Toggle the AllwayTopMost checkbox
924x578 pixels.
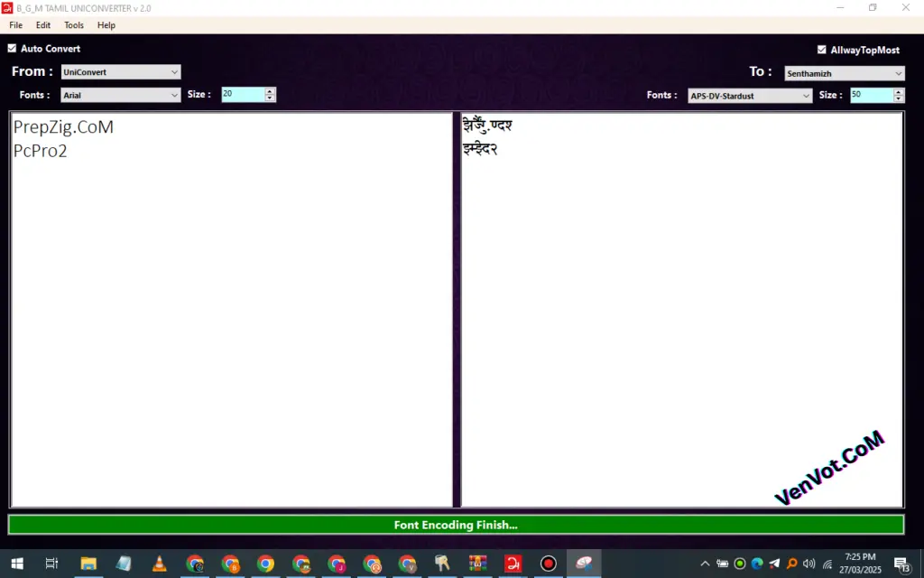pyautogui.click(x=821, y=50)
